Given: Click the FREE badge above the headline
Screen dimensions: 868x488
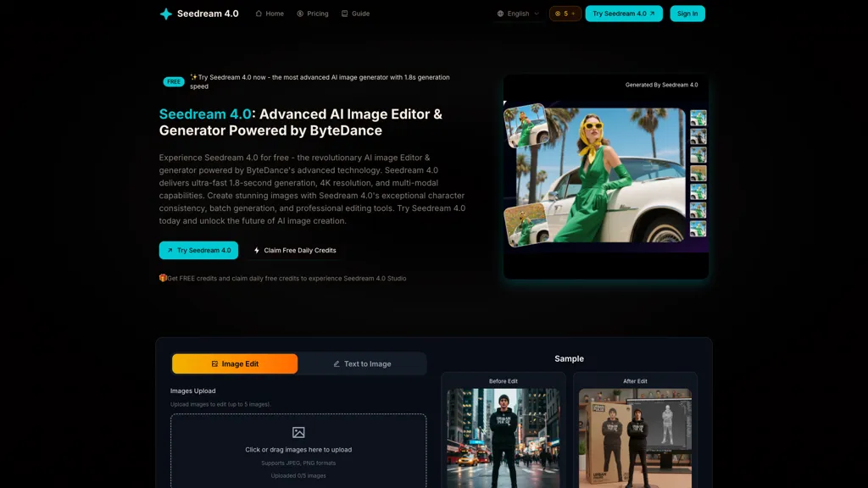Looking at the screenshot, I should [173, 81].
